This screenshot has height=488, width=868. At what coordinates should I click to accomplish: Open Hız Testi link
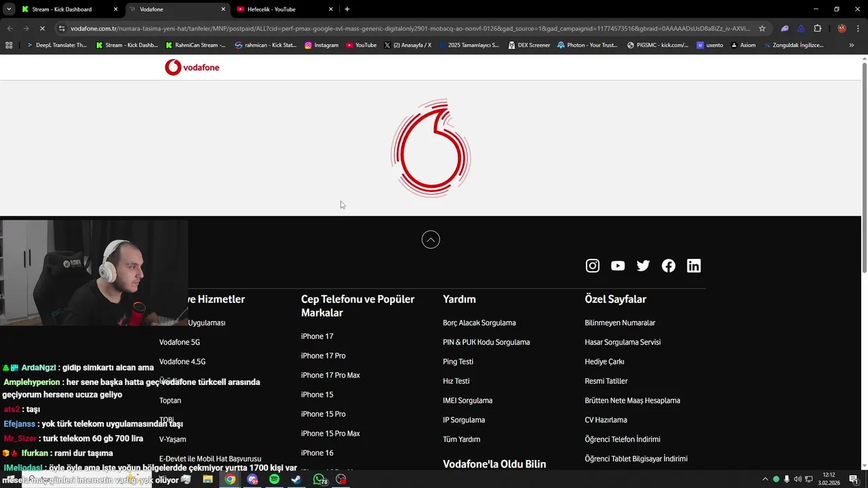pyautogui.click(x=456, y=381)
